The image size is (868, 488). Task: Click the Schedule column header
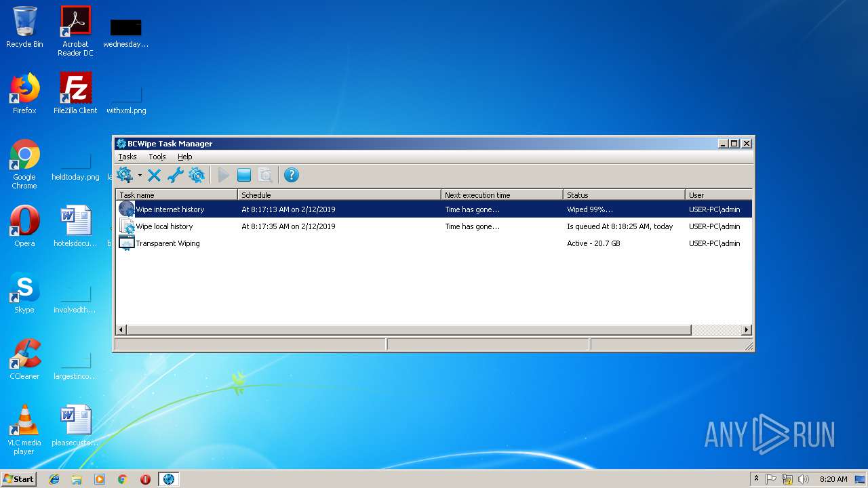pyautogui.click(x=339, y=195)
